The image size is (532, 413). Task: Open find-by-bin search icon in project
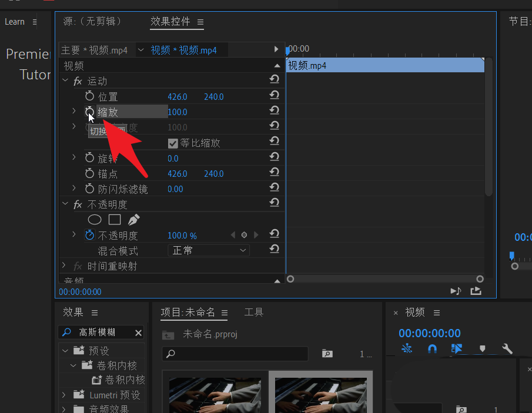pyautogui.click(x=327, y=354)
